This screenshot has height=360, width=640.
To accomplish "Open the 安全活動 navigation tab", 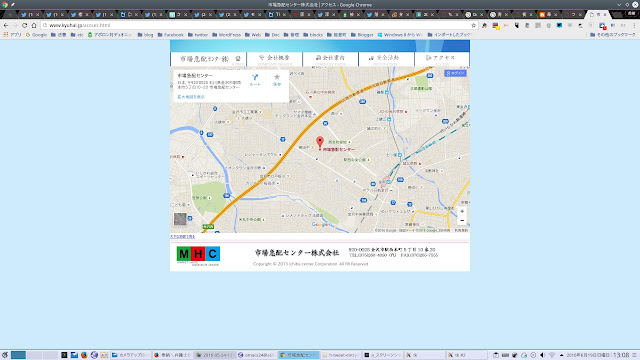I will 386,59.
